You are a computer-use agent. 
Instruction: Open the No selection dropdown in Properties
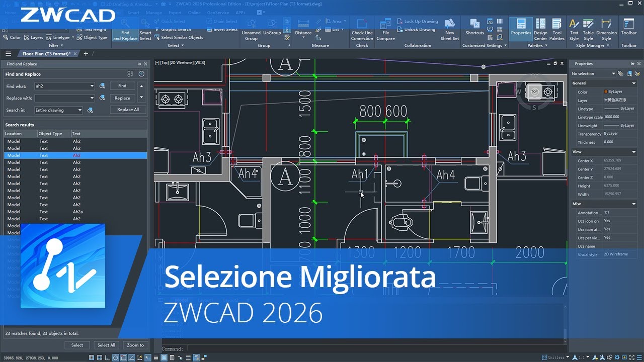(613, 74)
